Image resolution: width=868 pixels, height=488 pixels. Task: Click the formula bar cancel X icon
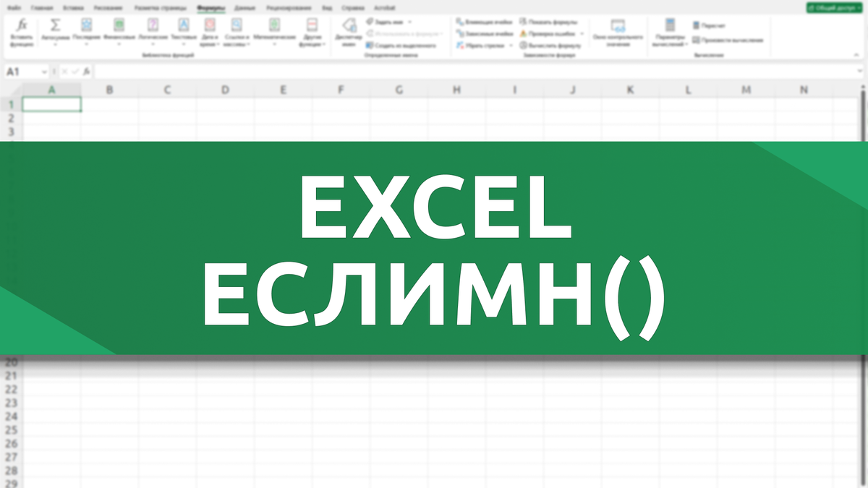pyautogui.click(x=64, y=72)
